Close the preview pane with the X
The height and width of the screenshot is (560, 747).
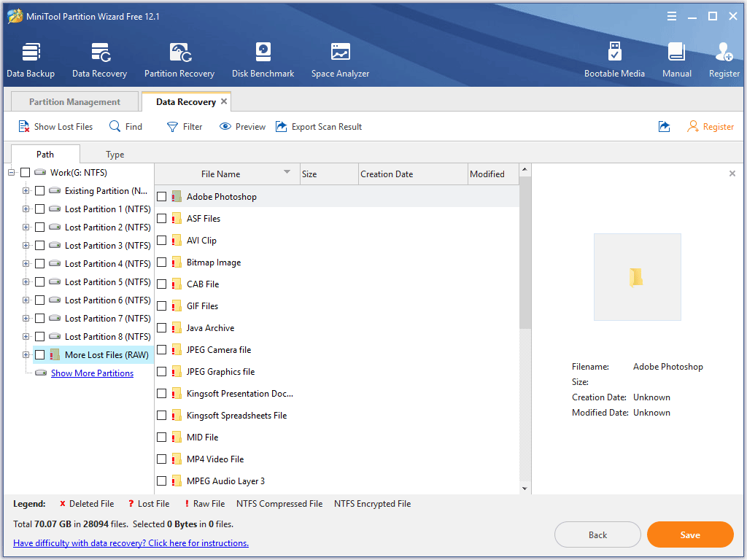(x=732, y=174)
